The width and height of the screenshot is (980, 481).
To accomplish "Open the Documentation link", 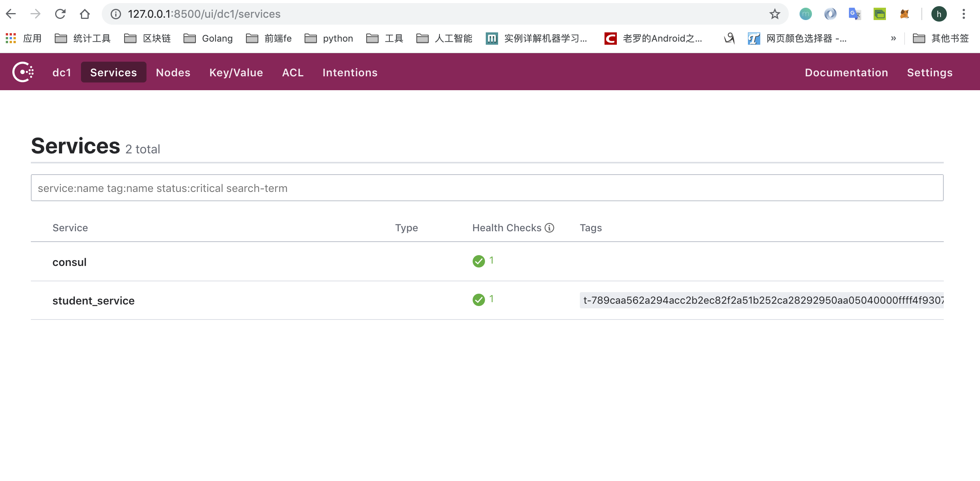I will click(x=846, y=72).
